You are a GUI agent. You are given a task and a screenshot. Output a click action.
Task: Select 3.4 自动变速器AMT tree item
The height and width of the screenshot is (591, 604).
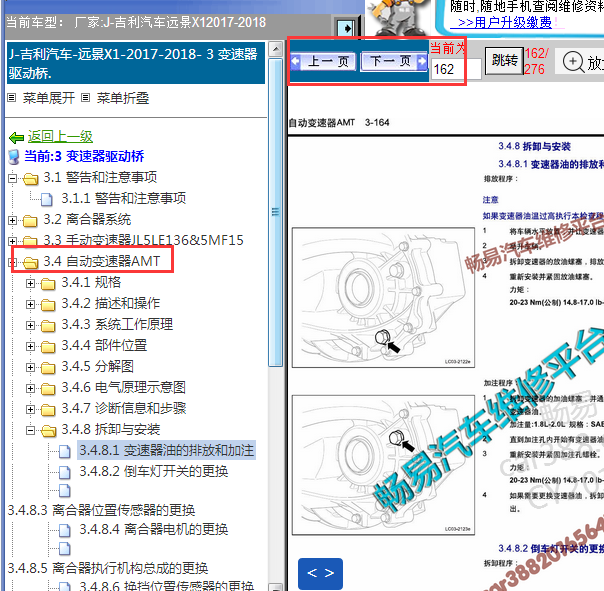pyautogui.click(x=102, y=262)
